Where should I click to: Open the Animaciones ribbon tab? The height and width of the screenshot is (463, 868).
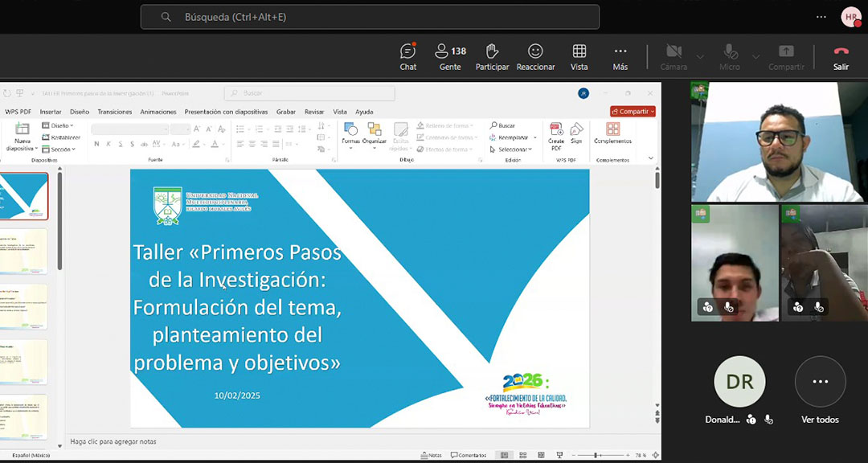pos(158,112)
